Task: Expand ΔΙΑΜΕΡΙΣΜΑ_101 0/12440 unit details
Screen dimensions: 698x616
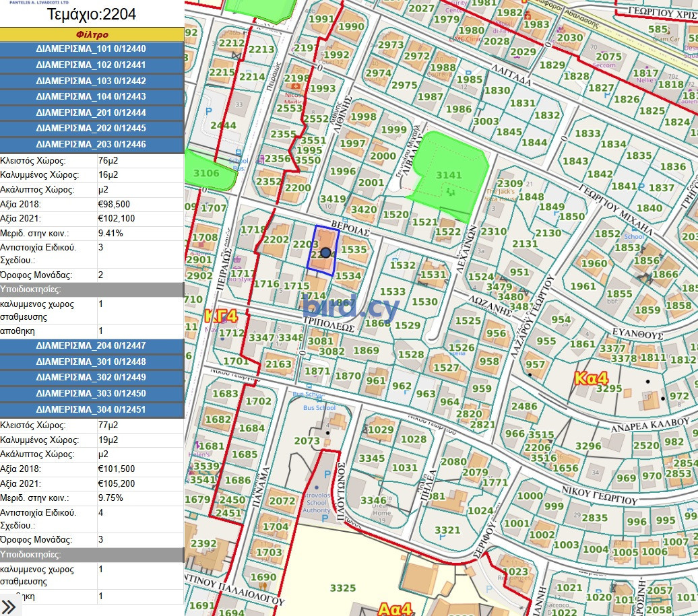Action: [92, 49]
